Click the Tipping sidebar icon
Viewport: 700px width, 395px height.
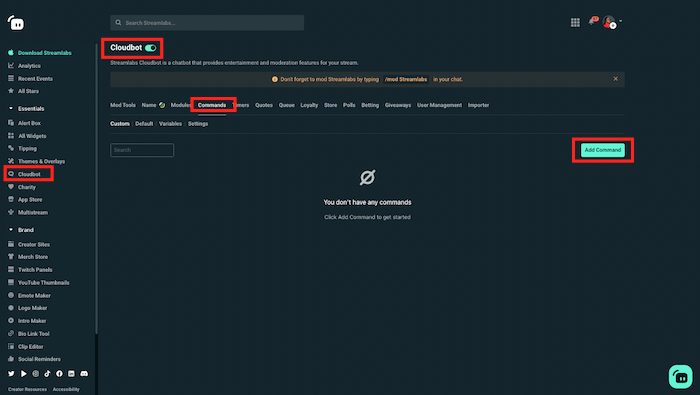pyautogui.click(x=11, y=148)
